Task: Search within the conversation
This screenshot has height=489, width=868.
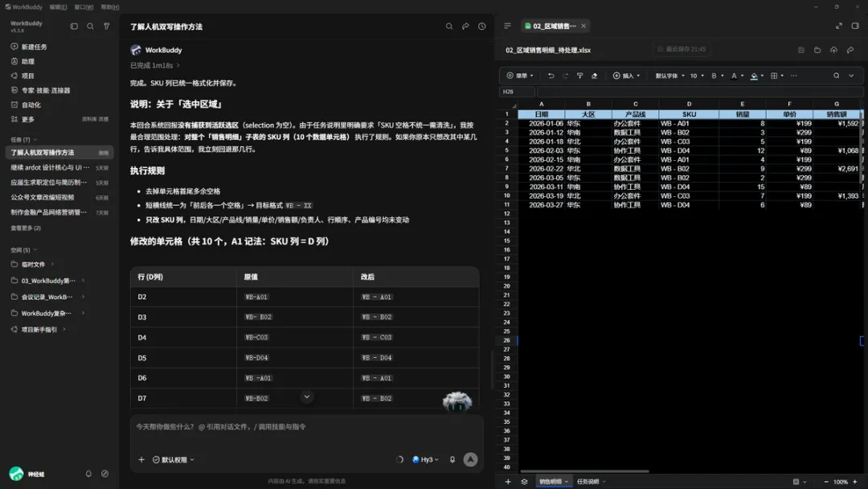Action: 449,26
